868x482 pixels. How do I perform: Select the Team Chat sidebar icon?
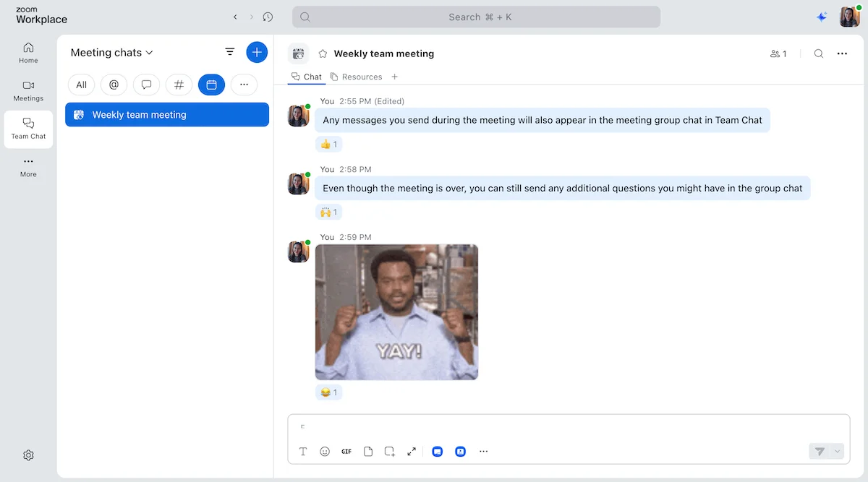[x=27, y=129]
